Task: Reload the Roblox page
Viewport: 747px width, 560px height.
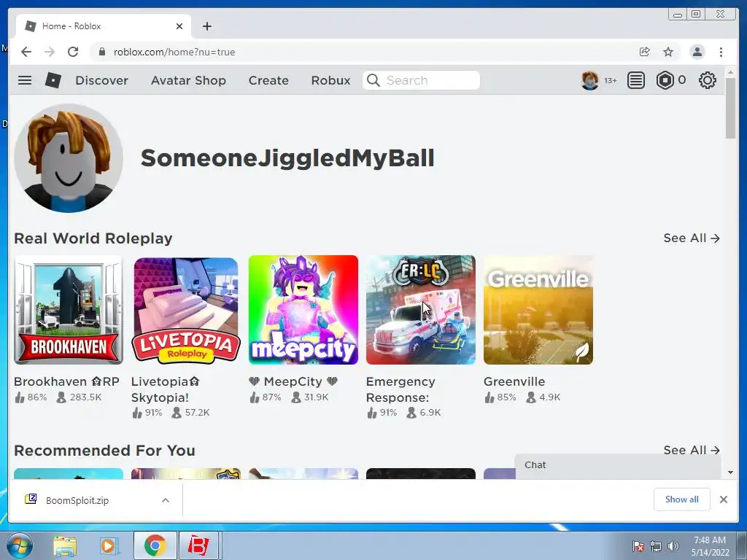Action: point(73,52)
